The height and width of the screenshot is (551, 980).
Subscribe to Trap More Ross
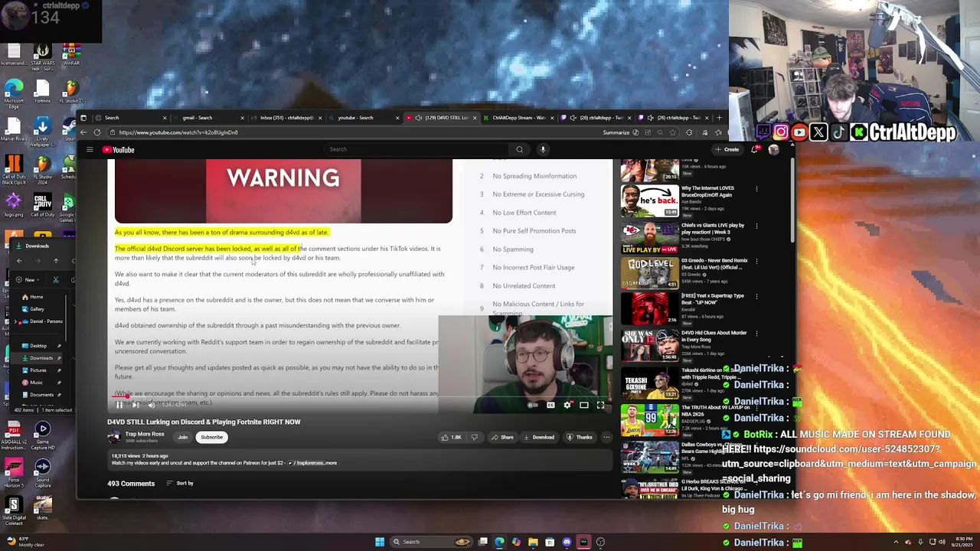(212, 437)
